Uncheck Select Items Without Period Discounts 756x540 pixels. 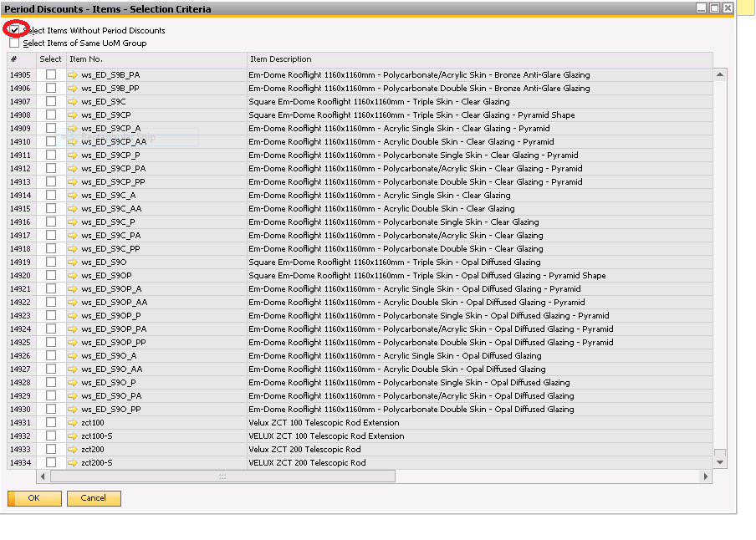[x=14, y=30]
